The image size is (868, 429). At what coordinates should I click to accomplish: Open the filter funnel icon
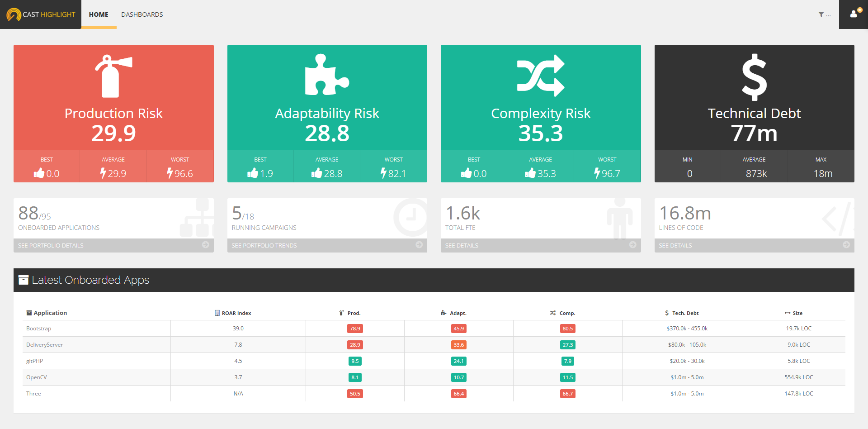coord(821,15)
